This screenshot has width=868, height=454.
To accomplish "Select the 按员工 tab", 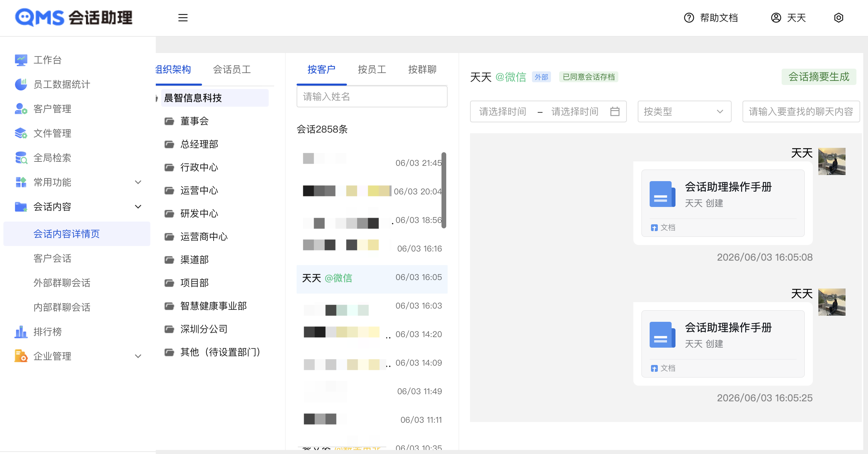I will coord(372,70).
